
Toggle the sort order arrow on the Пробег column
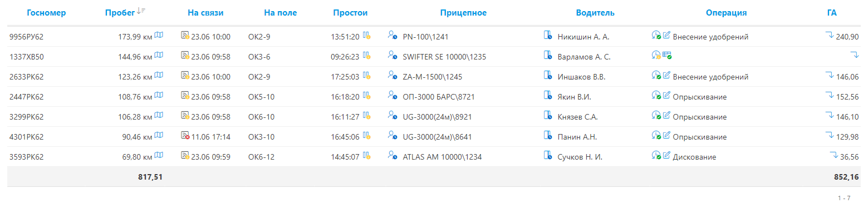click(x=141, y=11)
